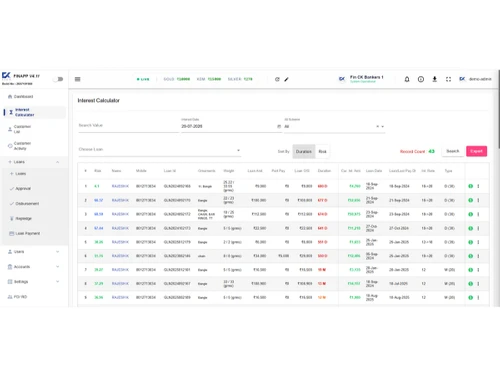Expand the Settings section in the sidebar

33,282
